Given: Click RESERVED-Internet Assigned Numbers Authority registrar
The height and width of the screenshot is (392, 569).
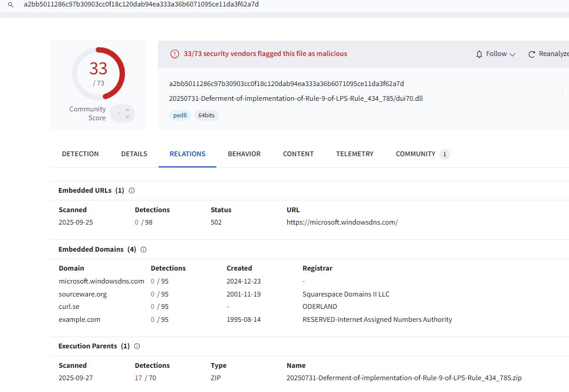Looking at the screenshot, I should pyautogui.click(x=377, y=319).
